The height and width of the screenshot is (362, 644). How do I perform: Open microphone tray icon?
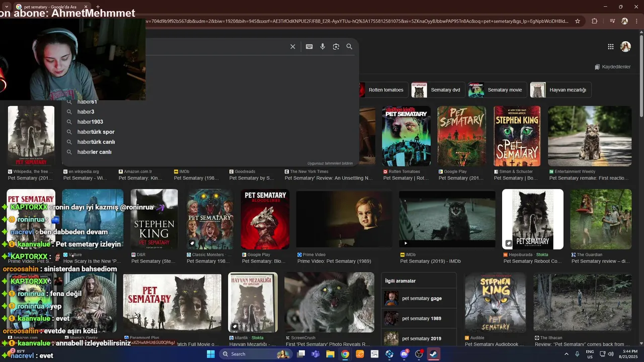pos(578,354)
